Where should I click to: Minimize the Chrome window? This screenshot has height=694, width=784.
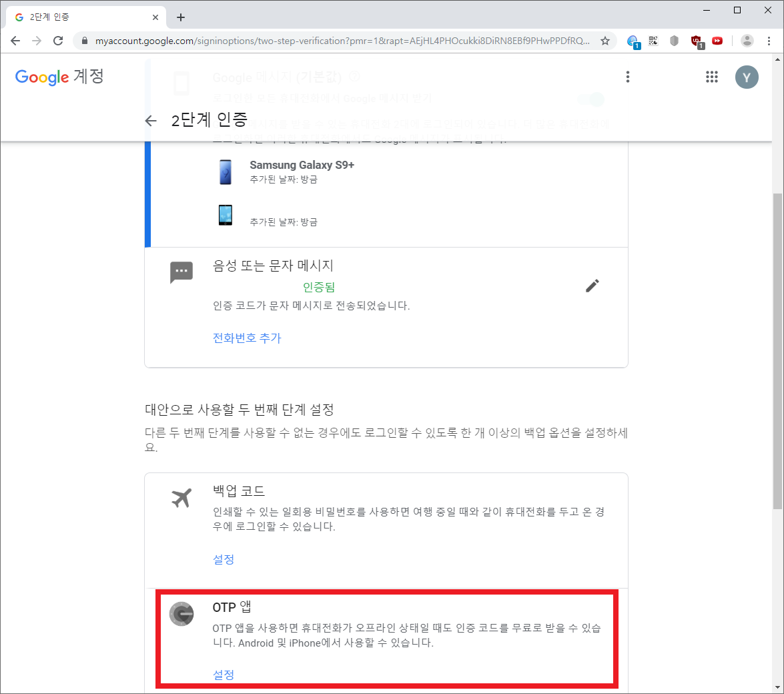(707, 10)
